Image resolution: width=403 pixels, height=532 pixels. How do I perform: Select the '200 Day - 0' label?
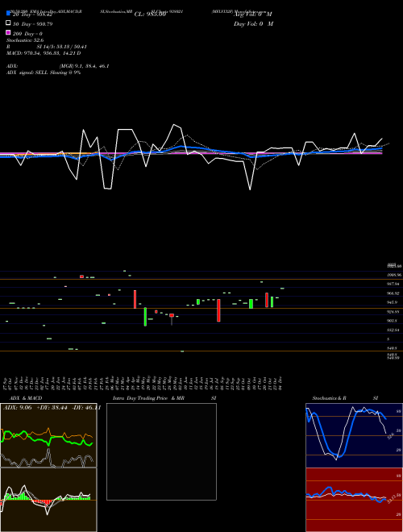[x=27, y=34]
